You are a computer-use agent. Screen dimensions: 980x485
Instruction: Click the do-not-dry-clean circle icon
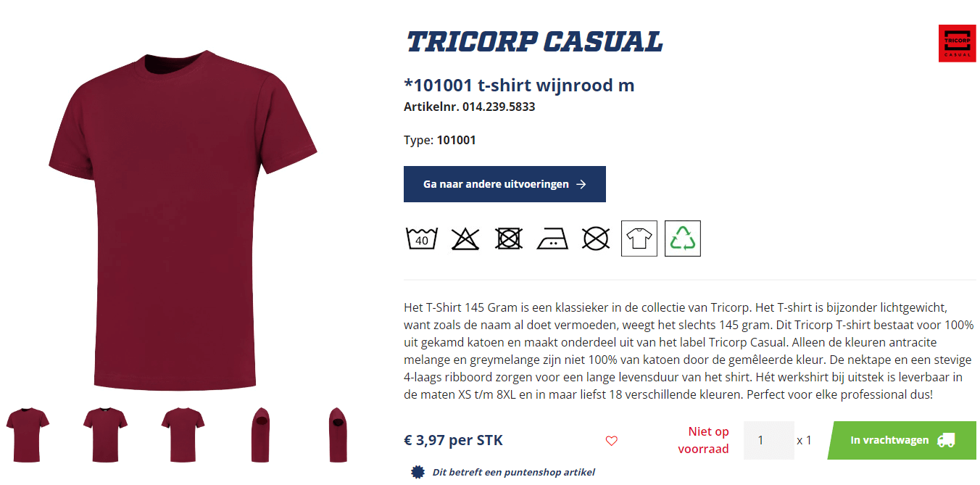(596, 239)
